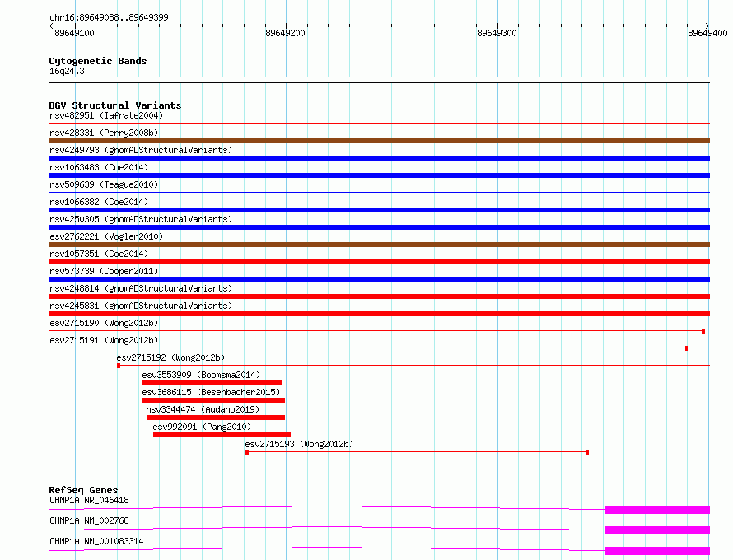Viewport: 733px width, 560px height.
Task: Open nsv4250305 (gnomADStructuralVariants) label
Action: [141, 219]
